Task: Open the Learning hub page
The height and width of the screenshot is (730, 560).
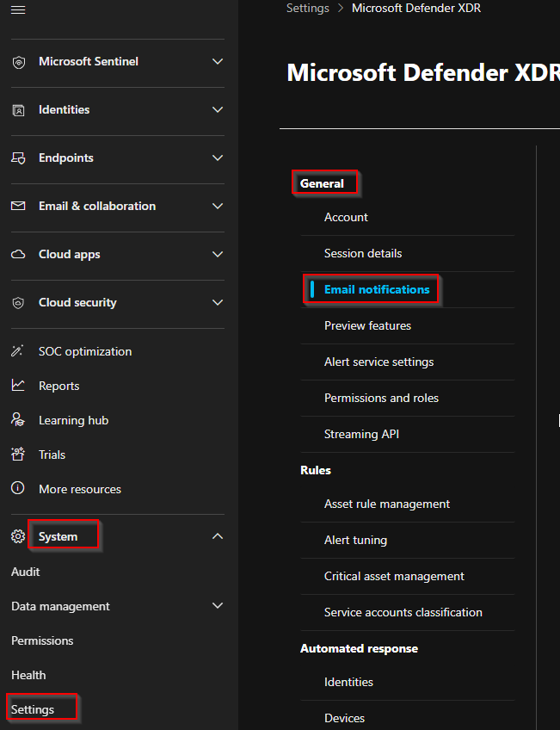Action: 73,420
